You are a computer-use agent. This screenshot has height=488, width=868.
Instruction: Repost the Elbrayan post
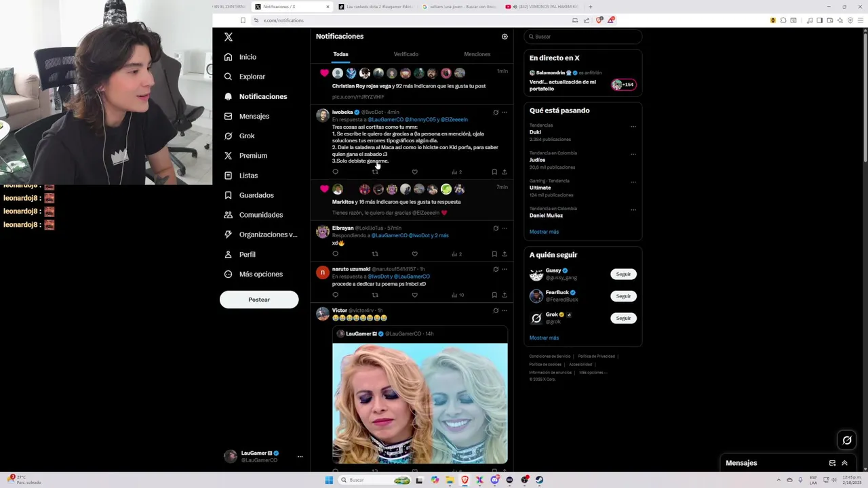point(375,254)
